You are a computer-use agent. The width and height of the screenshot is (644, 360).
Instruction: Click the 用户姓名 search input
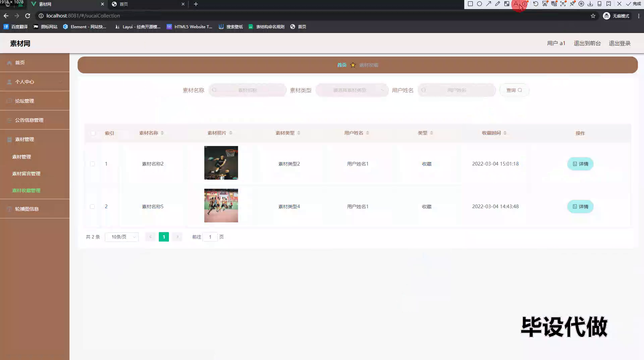tap(457, 90)
